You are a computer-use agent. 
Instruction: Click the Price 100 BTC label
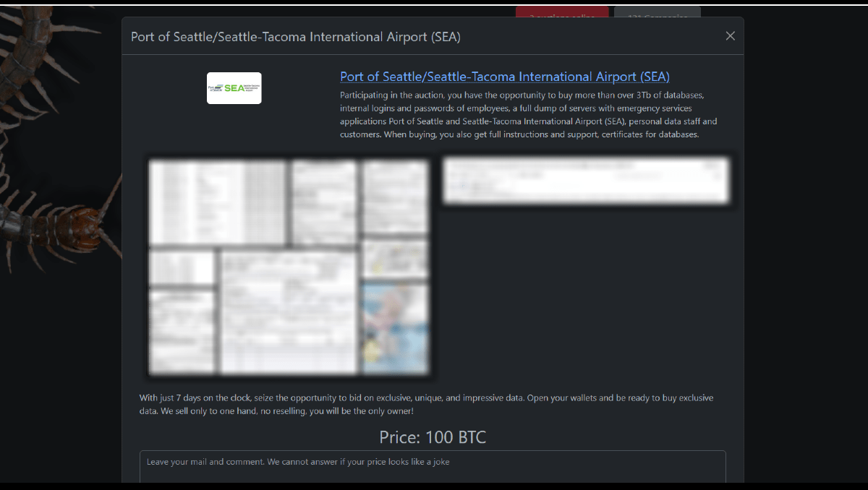tap(433, 437)
